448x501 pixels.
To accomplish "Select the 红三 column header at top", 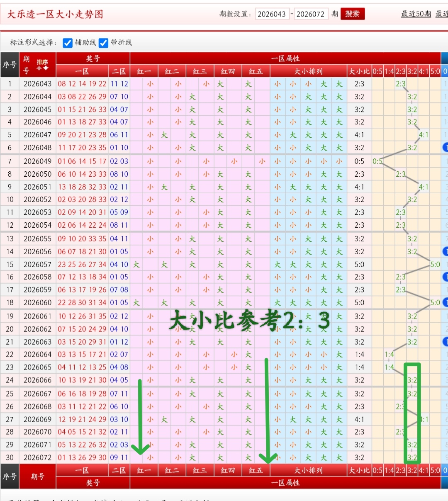I will [x=200, y=71].
